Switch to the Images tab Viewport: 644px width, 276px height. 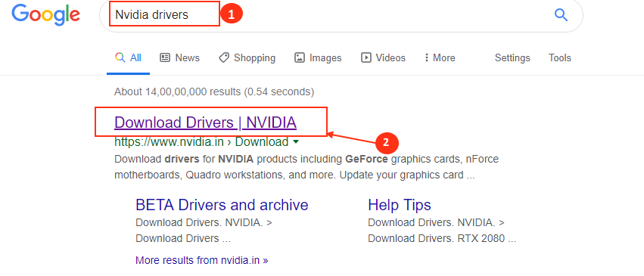click(318, 57)
